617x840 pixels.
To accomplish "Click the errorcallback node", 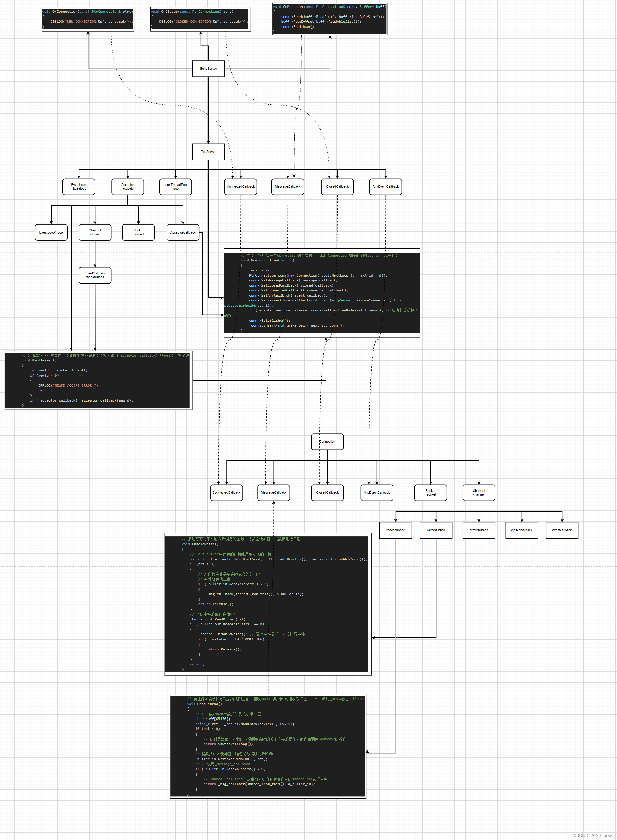I will tap(479, 530).
